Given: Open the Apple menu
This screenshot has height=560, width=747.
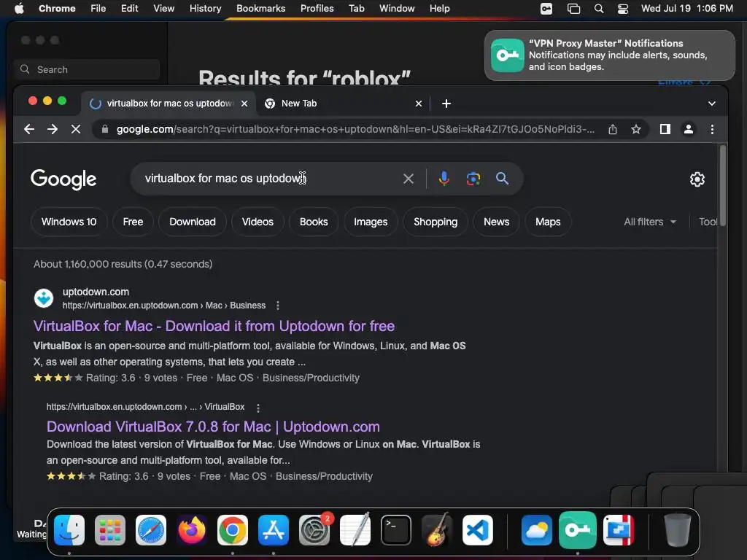Looking at the screenshot, I should [x=19, y=9].
